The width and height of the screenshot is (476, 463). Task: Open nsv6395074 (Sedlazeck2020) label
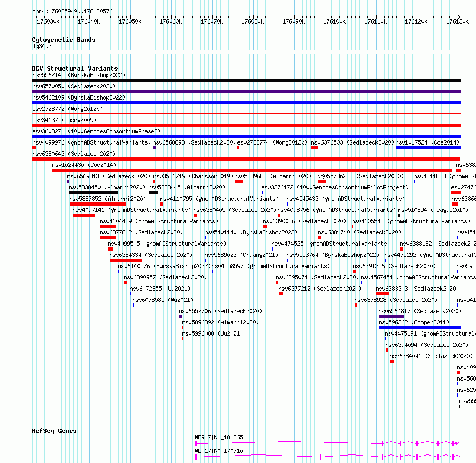pyautogui.click(x=317, y=277)
